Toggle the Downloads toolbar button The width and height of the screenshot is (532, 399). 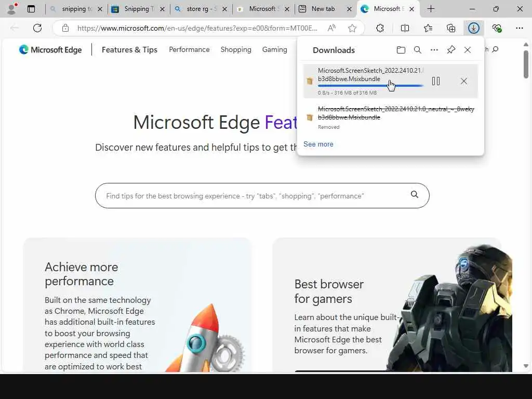[x=474, y=28]
